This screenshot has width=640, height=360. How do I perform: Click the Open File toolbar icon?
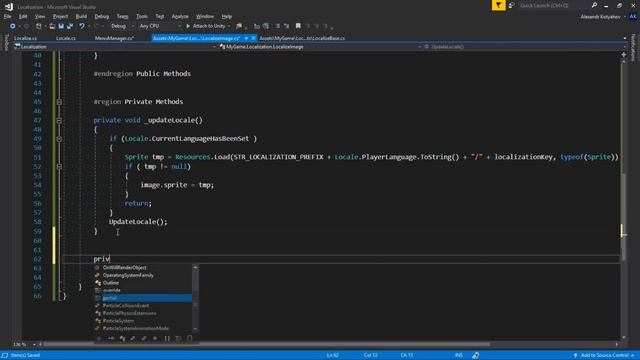[52, 26]
